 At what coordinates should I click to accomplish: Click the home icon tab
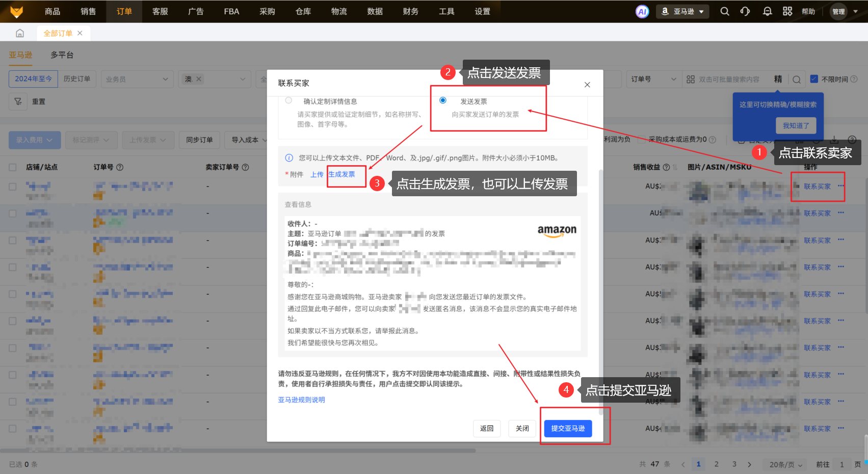coord(20,33)
